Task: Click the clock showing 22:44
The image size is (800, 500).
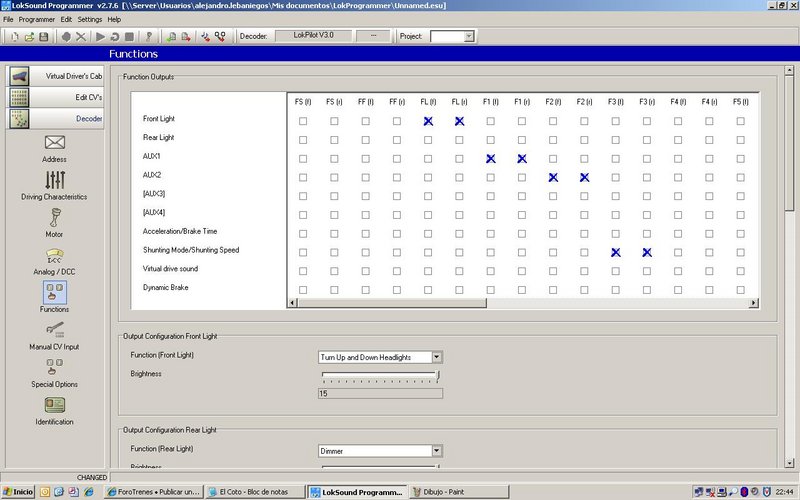Action: point(785,492)
